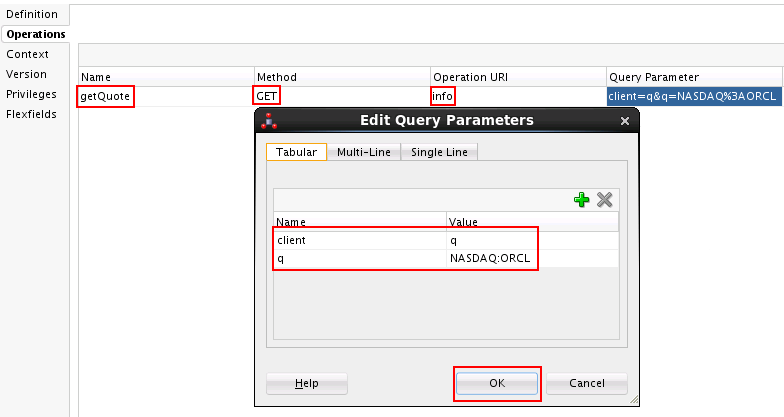784x417 pixels.
Task: Select the q parameter name cell
Action: pyautogui.click(x=360, y=258)
